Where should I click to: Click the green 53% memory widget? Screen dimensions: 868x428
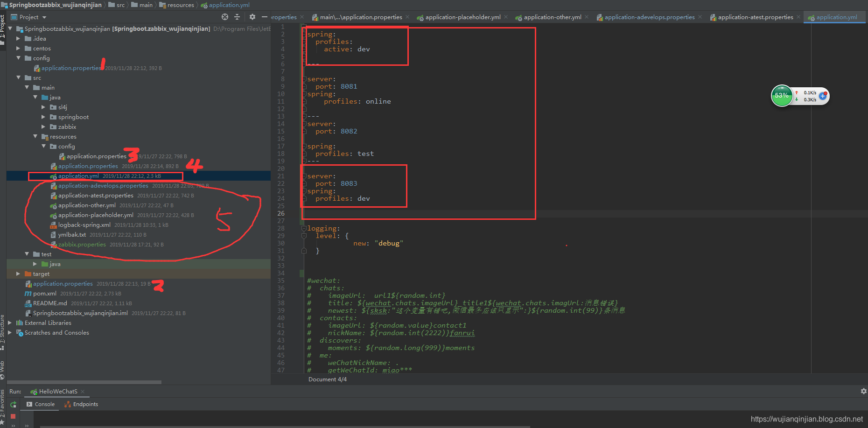[x=782, y=96]
